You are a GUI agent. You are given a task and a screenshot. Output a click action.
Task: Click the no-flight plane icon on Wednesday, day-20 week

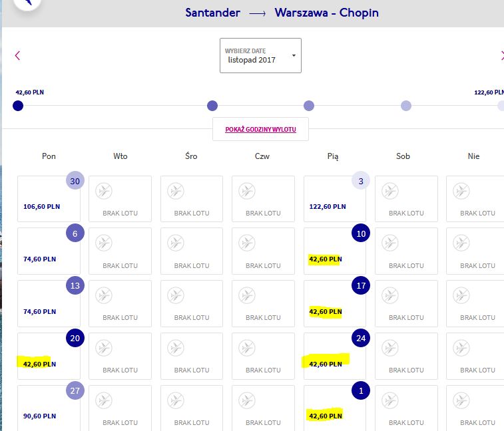point(176,348)
